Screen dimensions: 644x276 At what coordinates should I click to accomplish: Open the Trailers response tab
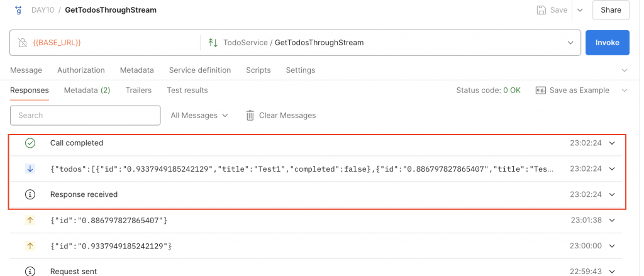(x=138, y=91)
